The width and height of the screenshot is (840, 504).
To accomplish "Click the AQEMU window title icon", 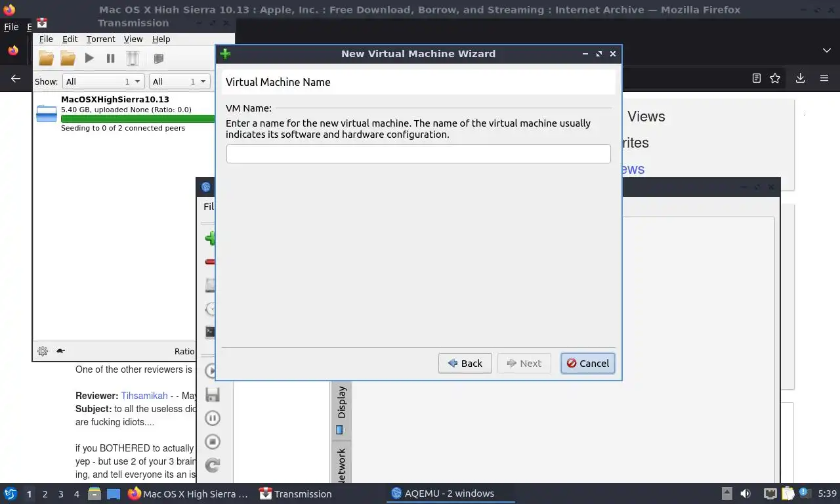I will coord(205,187).
